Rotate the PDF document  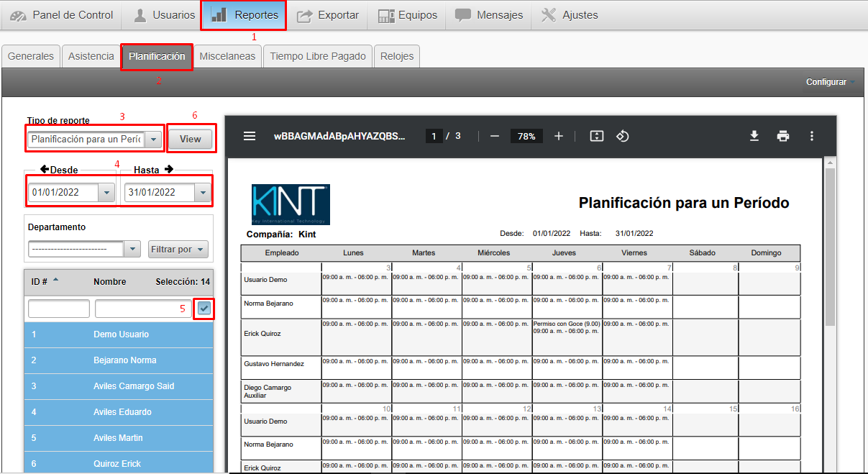623,136
